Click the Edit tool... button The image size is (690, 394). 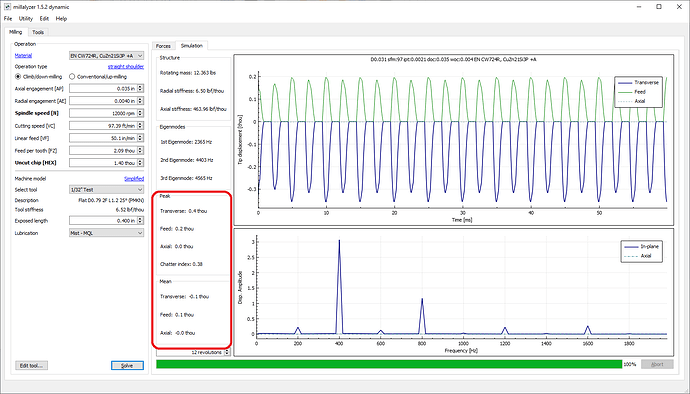point(31,365)
